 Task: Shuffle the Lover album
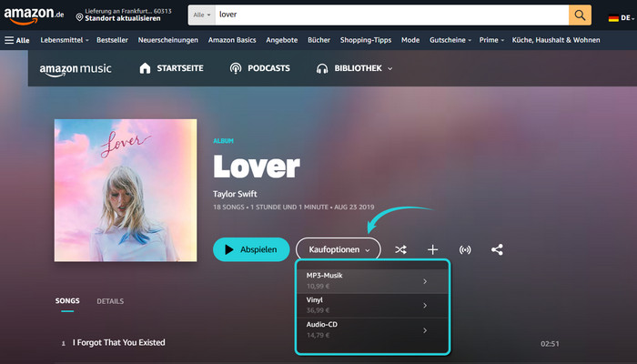[400, 249]
